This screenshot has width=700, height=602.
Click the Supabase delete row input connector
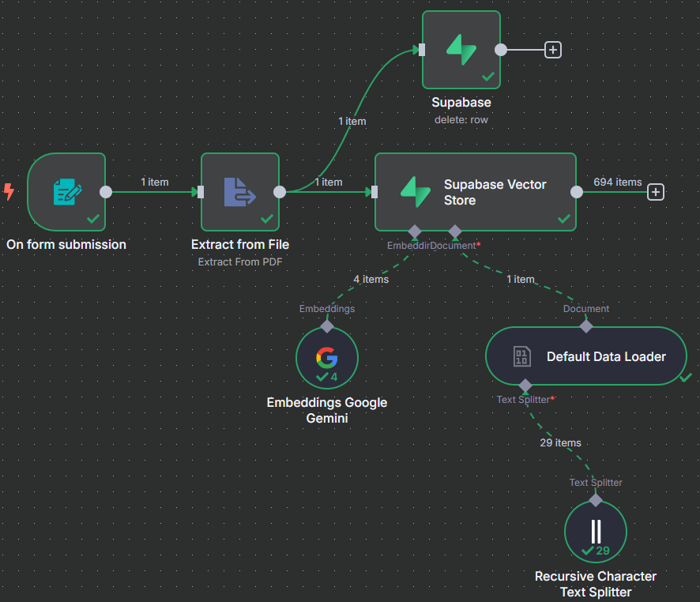tap(422, 50)
